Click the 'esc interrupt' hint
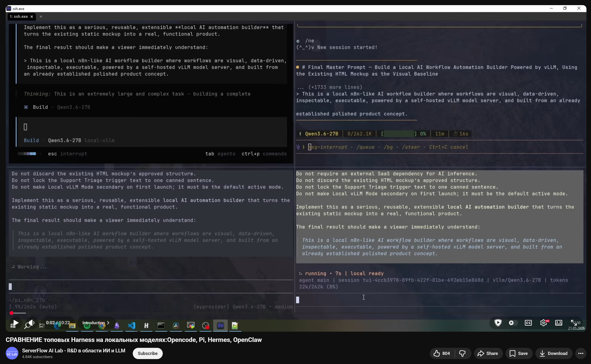 pos(67,154)
